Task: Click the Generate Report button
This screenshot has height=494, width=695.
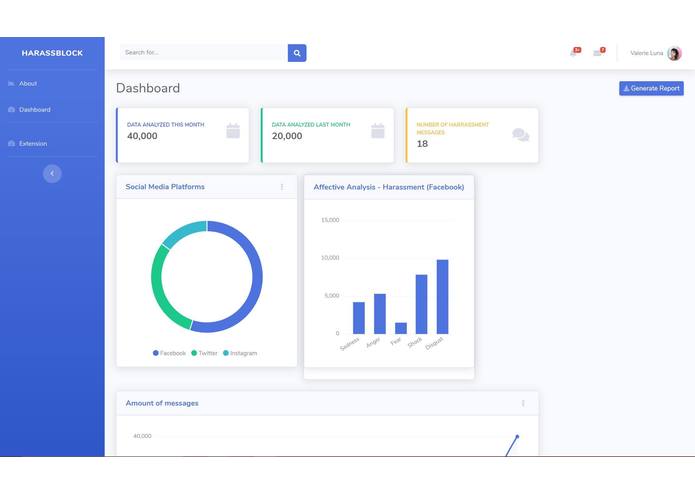Action: (x=651, y=88)
